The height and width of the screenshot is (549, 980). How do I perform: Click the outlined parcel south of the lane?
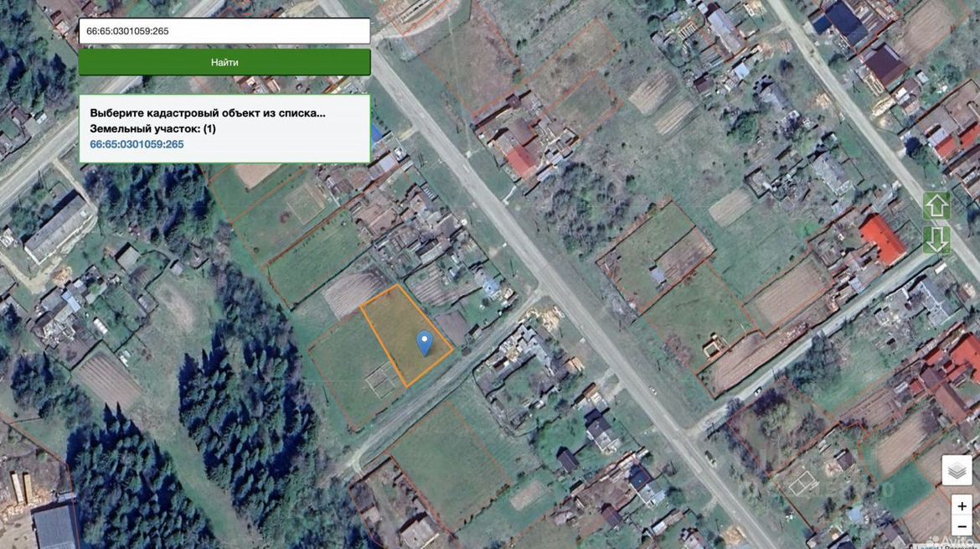[449, 464]
